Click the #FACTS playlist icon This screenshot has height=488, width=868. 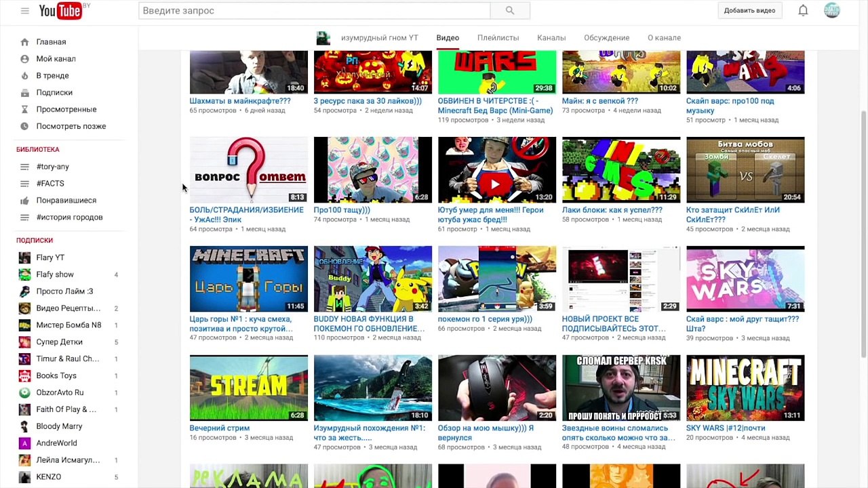(24, 184)
